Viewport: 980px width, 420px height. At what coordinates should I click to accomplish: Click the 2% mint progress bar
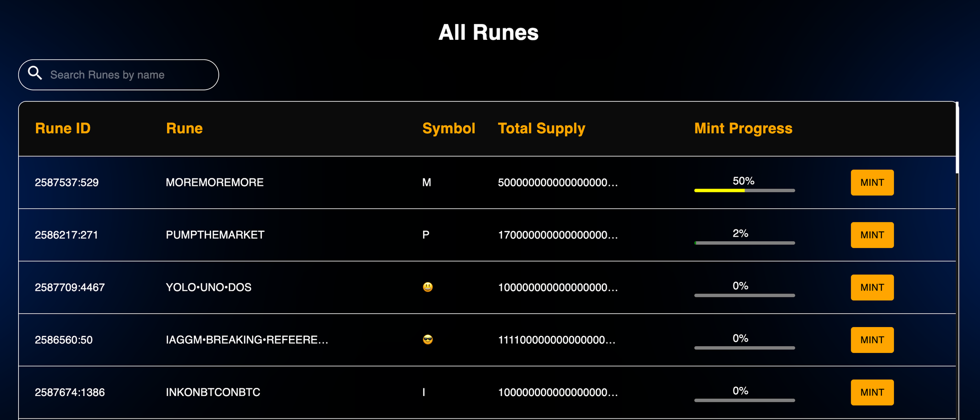point(745,243)
